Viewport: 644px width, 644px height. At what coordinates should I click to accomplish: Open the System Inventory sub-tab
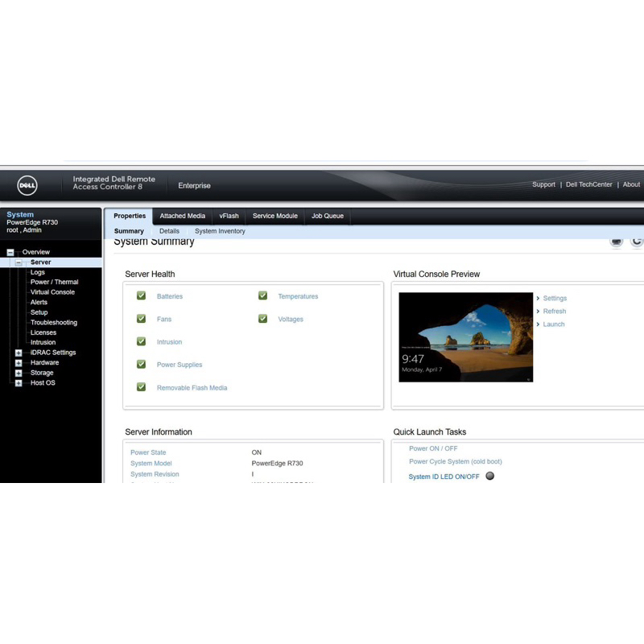(x=220, y=231)
